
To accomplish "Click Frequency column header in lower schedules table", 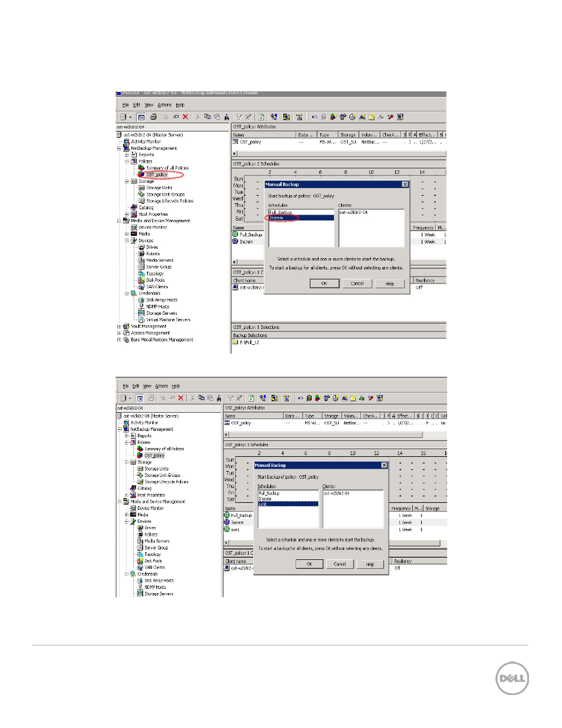I will coord(401,508).
